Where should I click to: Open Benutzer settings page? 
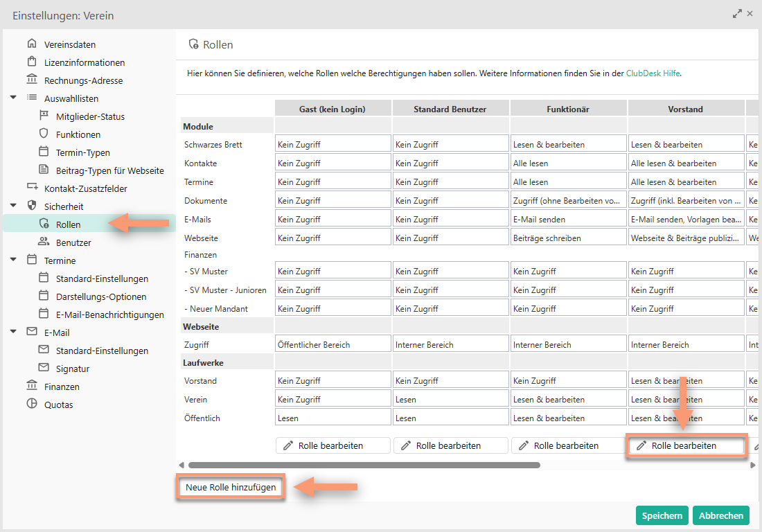pyautogui.click(x=74, y=242)
